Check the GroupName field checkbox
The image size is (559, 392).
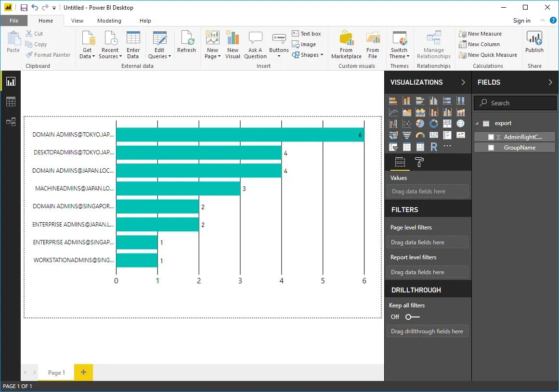(x=491, y=148)
